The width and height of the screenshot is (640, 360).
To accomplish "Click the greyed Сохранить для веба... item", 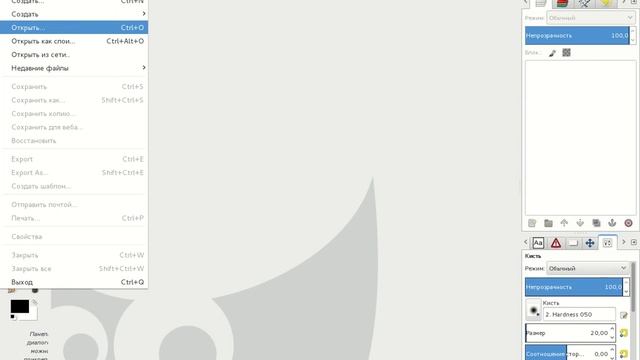I will (74, 127).
